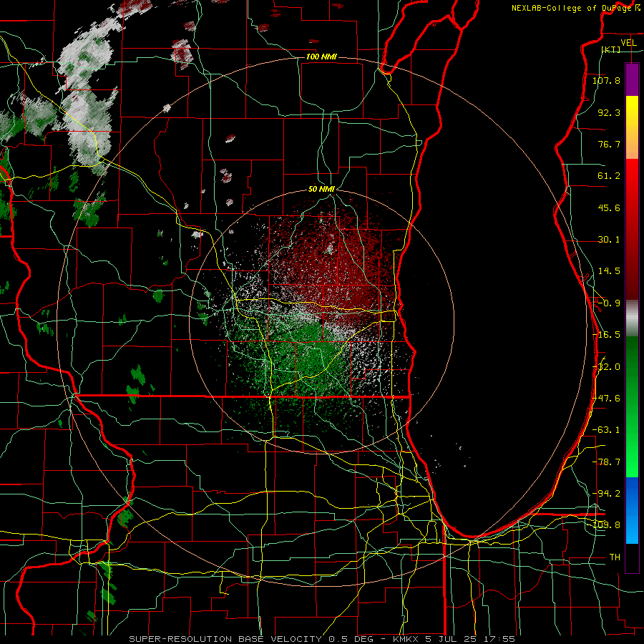Click the gray near-zero segment of the velocity scale
This screenshot has height=644, width=644.
pos(632,318)
